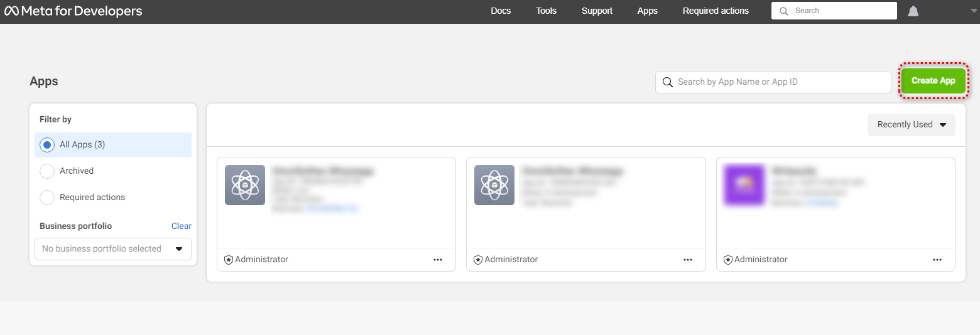Select the All Apps (3) filter
980x335 pixels.
pos(47,145)
